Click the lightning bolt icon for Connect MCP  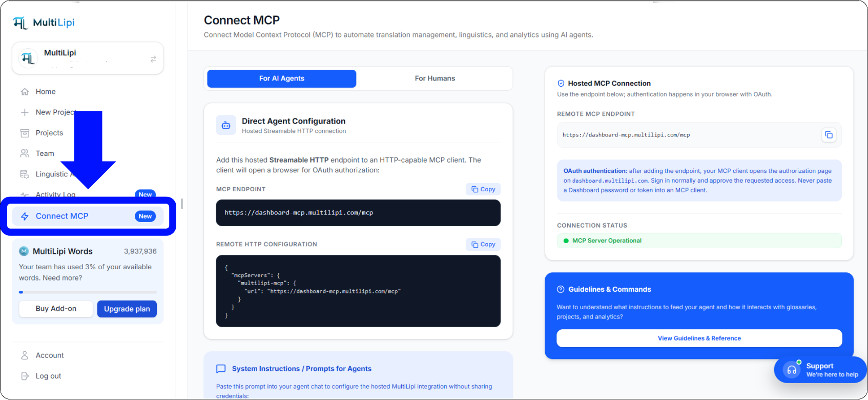click(x=25, y=216)
